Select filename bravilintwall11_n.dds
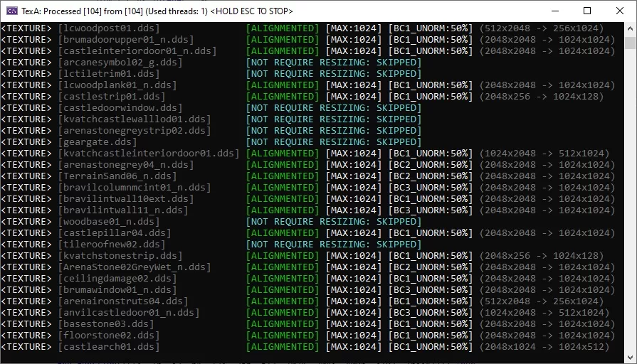The height and width of the screenshot is (364, 637). pyautogui.click(x=123, y=210)
